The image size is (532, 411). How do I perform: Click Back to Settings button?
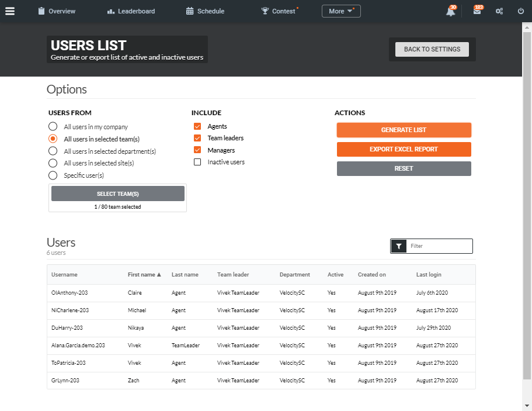432,49
